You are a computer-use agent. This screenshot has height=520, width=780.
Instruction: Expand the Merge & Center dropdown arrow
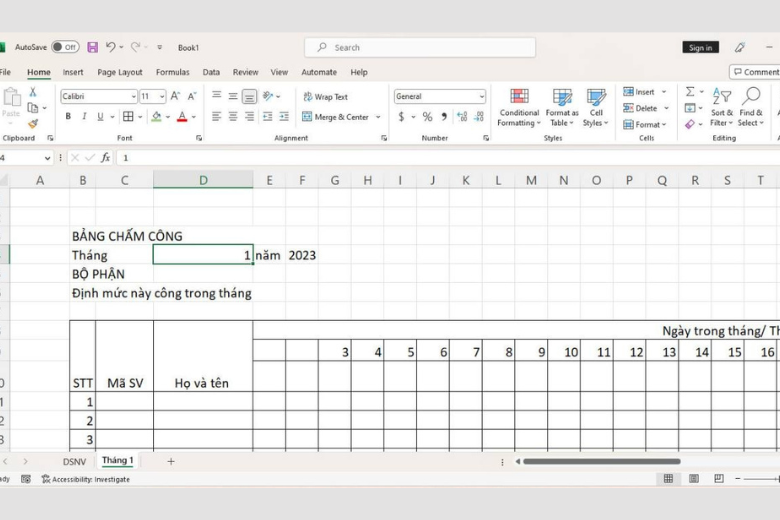[x=378, y=117]
